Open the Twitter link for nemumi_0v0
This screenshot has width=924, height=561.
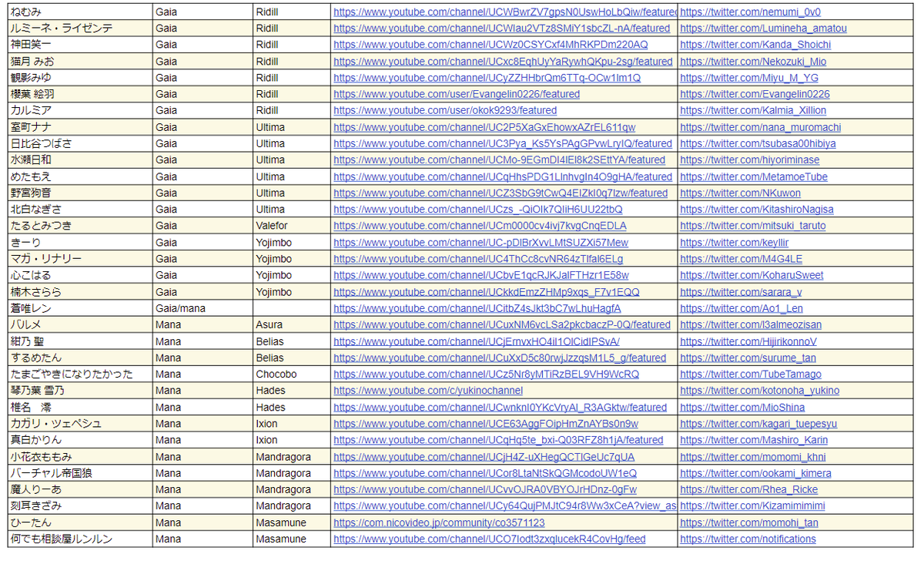click(751, 12)
